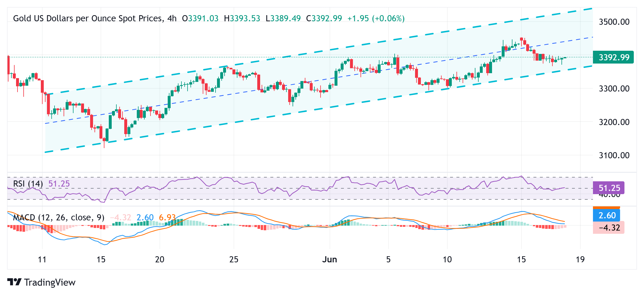Image resolution: width=644 pixels, height=295 pixels.
Task: Click the 25 date label on time axis
Action: [x=234, y=259]
